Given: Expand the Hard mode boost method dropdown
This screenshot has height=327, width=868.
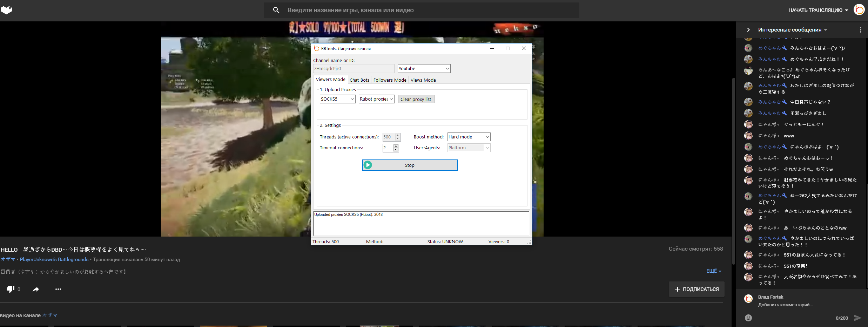Looking at the screenshot, I should (x=469, y=137).
